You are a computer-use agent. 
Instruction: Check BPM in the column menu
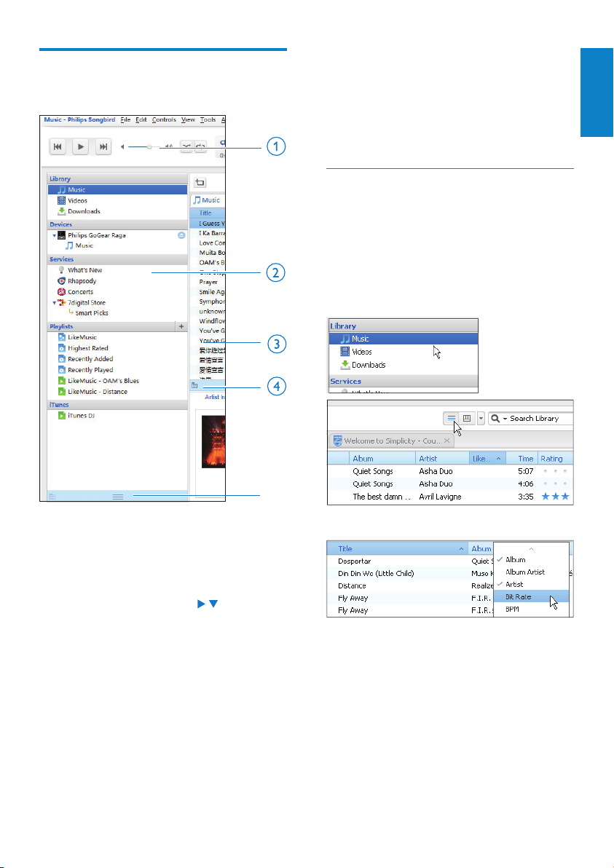[x=531, y=609]
